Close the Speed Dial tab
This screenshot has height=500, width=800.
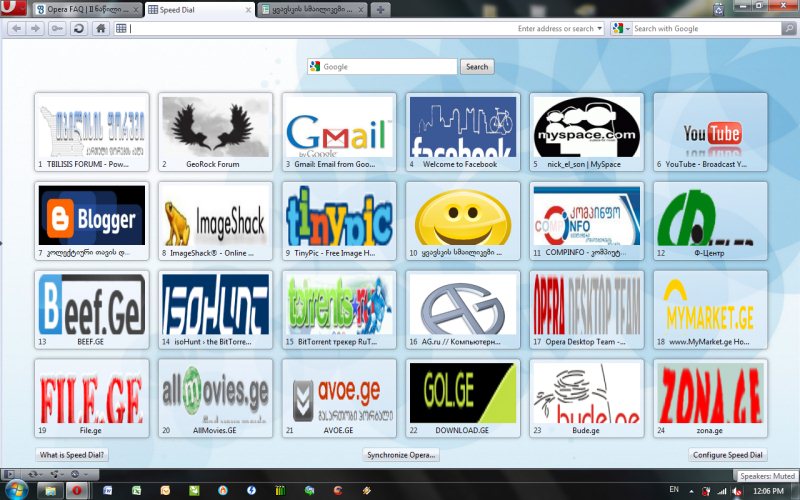click(x=248, y=9)
